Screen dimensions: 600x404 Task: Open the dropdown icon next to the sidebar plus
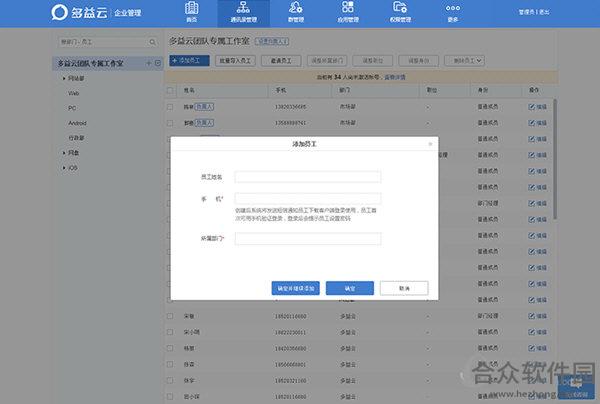[x=158, y=63]
